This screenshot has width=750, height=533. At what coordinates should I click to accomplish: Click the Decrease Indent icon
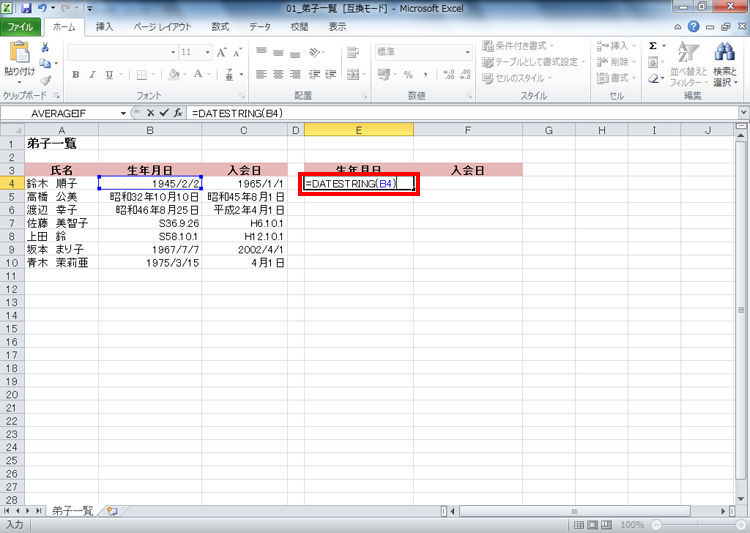pyautogui.click(x=314, y=75)
